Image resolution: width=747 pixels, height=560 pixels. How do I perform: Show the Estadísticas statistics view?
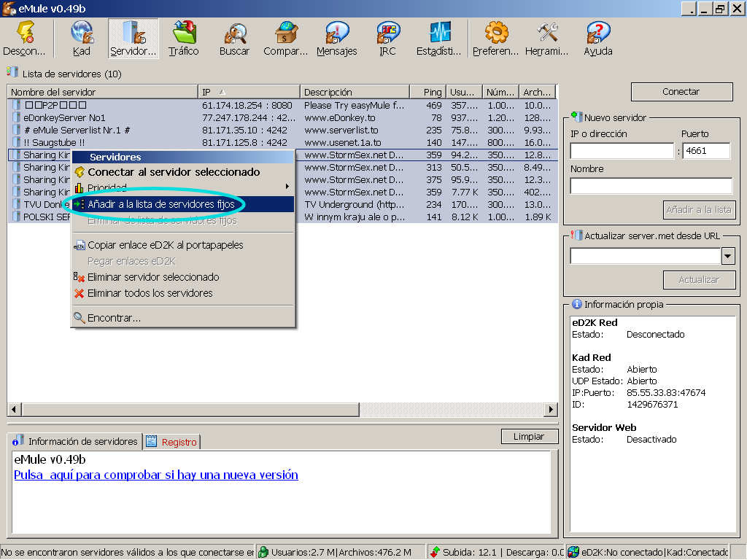tap(438, 38)
